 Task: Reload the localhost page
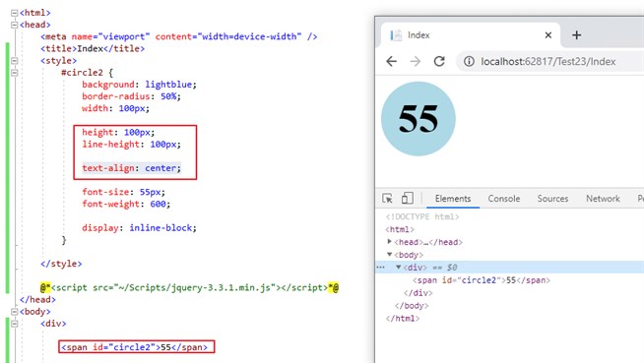pos(439,62)
